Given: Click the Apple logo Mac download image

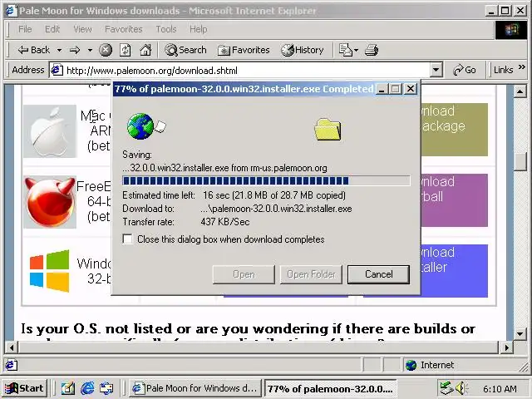Looking at the screenshot, I should pos(50,131).
